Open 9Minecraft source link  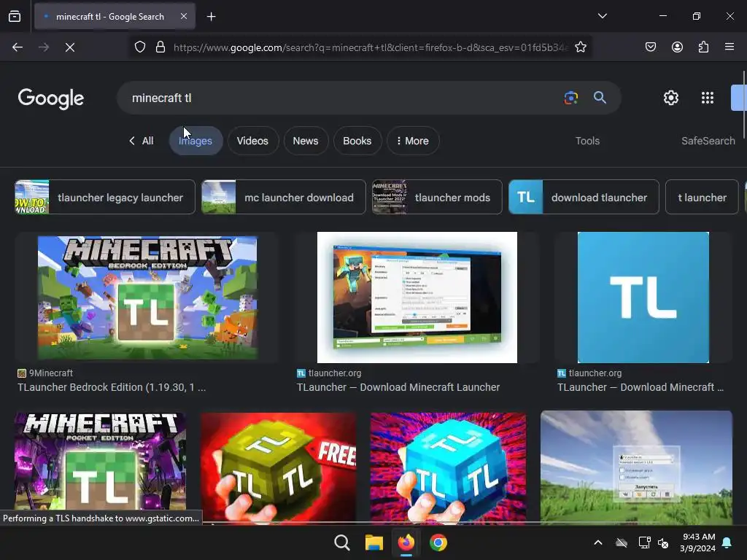pos(45,373)
